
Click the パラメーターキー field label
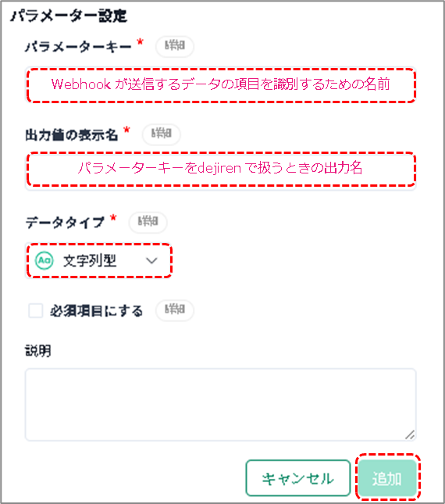click(78, 47)
